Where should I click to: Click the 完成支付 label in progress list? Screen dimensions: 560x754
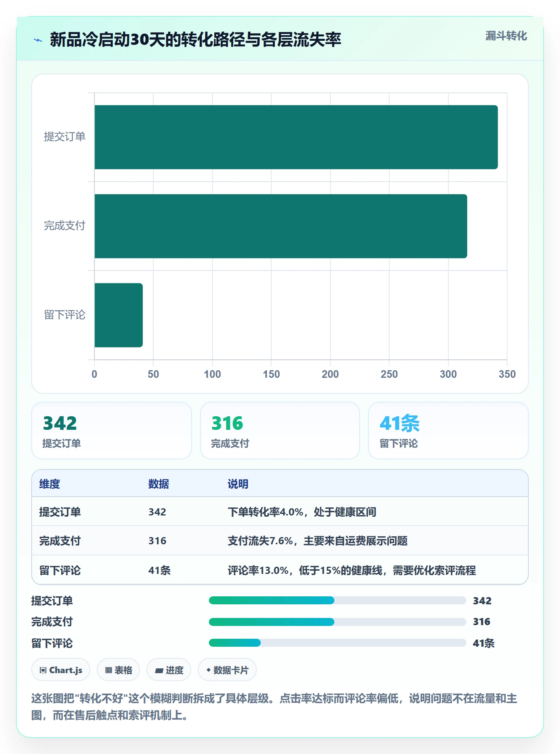52,622
